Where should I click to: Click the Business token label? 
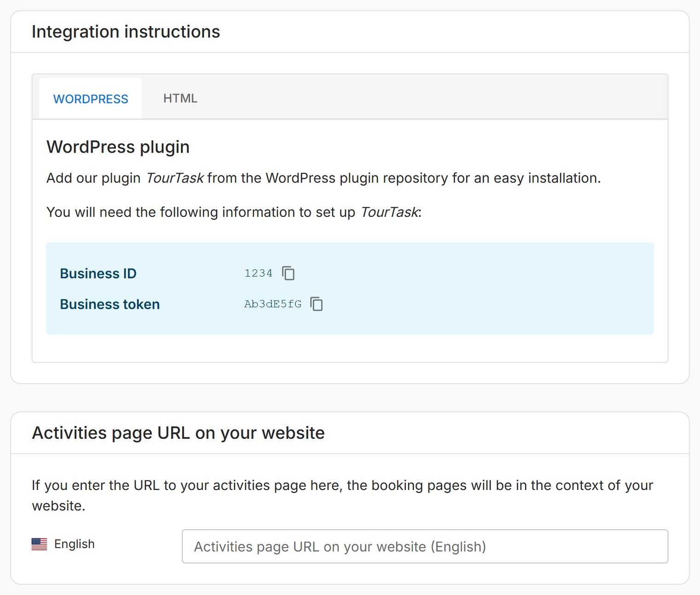[x=110, y=304]
